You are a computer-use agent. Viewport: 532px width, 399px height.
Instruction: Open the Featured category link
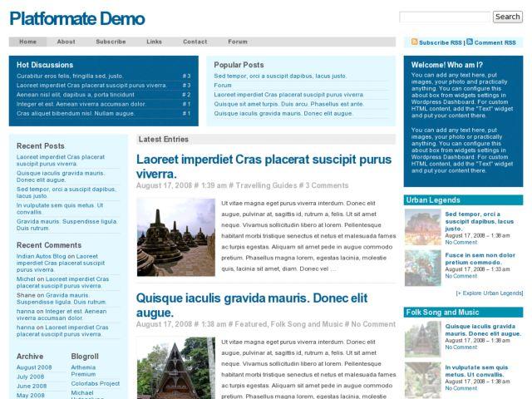tap(250, 324)
